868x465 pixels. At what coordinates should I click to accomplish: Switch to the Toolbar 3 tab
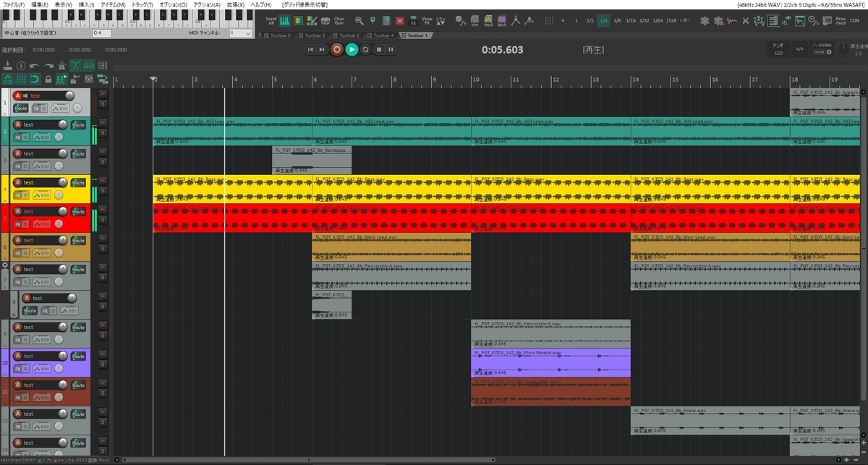pos(314,35)
